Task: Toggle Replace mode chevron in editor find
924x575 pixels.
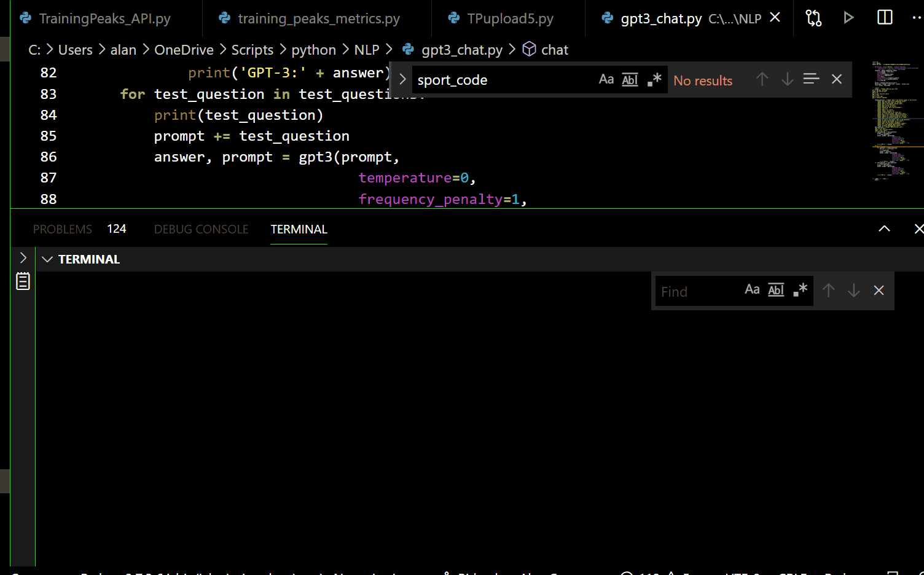Action: point(402,79)
